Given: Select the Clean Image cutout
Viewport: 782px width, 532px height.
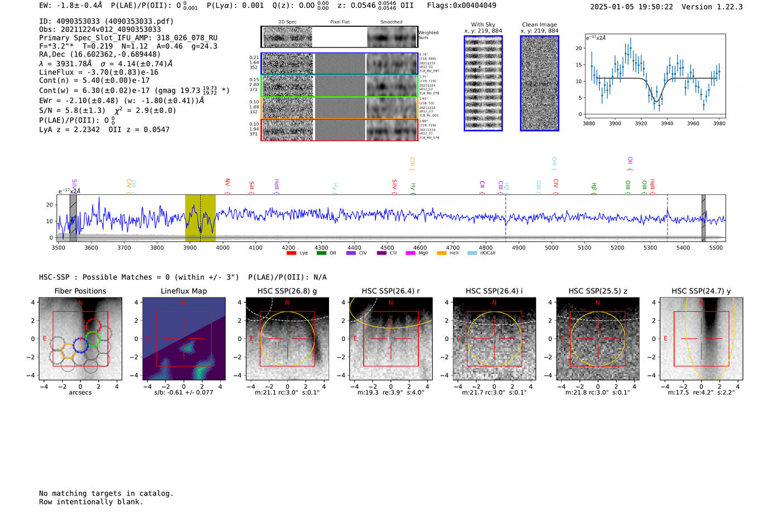Looking at the screenshot, I should point(540,83).
